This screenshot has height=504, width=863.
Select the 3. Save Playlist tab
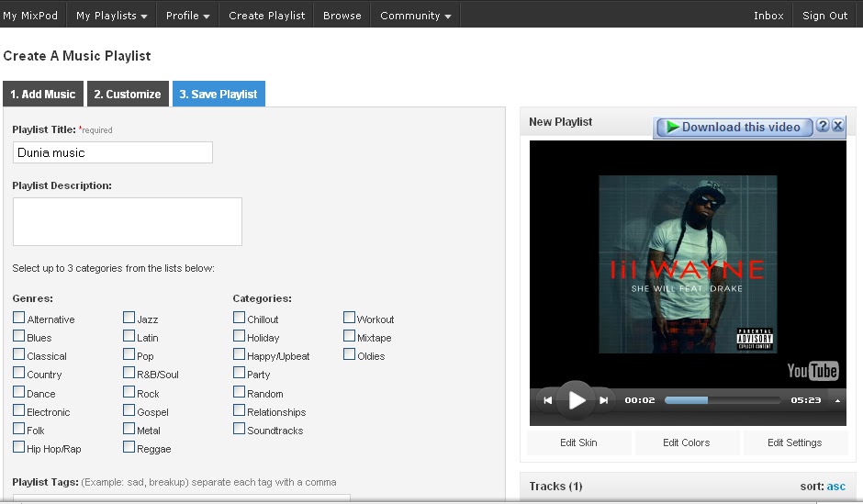219,94
